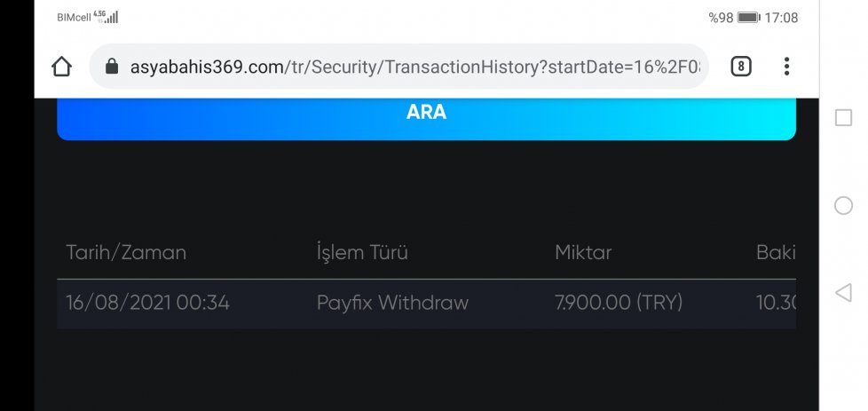Tap the Android back triangle button
This screenshot has height=411, width=868.
tap(842, 292)
